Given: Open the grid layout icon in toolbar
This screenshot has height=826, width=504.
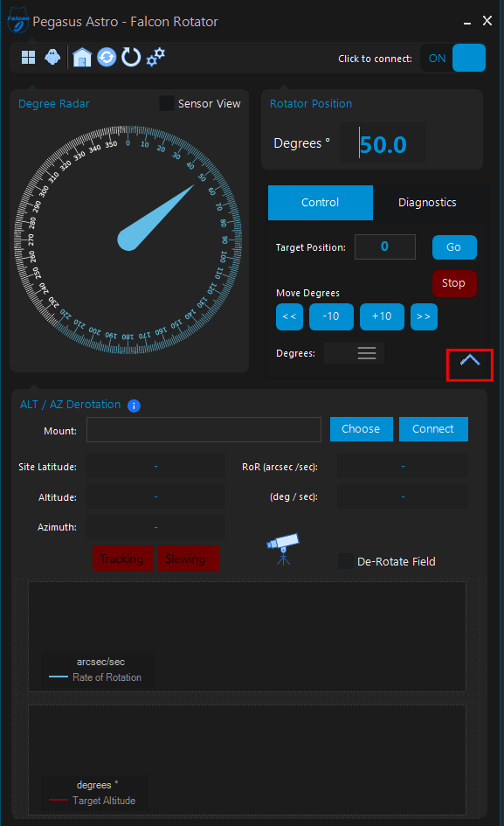Looking at the screenshot, I should [x=29, y=58].
